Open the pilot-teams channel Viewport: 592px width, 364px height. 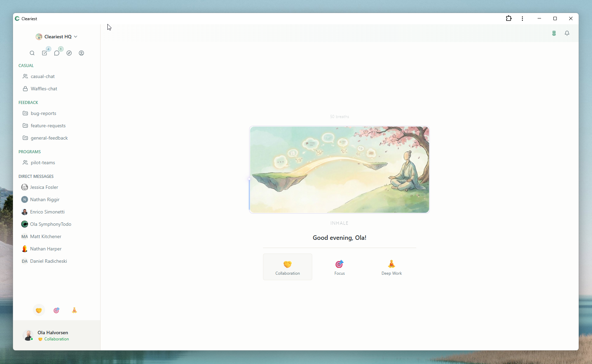point(56,162)
